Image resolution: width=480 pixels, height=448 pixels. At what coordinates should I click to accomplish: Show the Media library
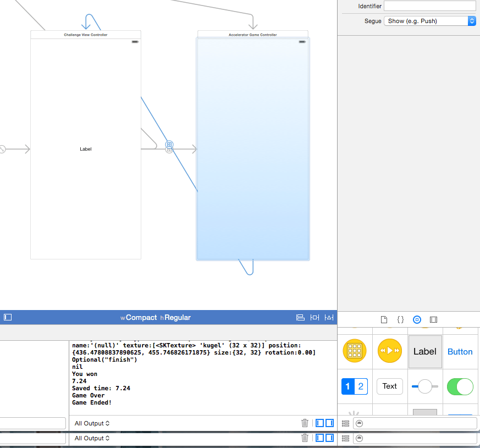[x=433, y=320]
